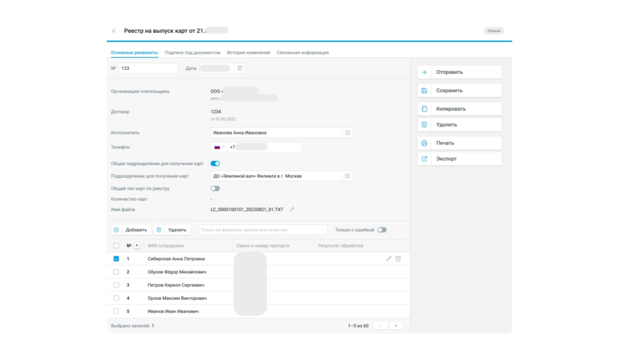Select name Иванов Иван Иванович
This screenshot has height=364, width=621.
pyautogui.click(x=173, y=311)
